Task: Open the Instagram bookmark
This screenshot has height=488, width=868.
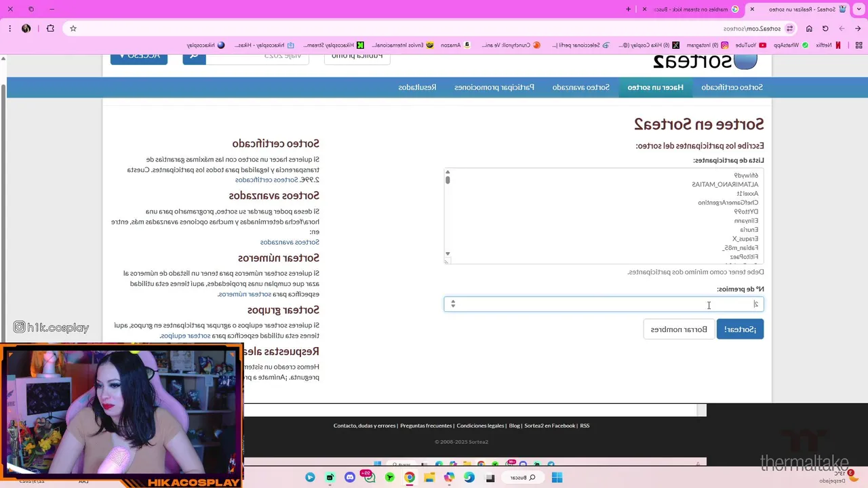Action: click(x=707, y=45)
